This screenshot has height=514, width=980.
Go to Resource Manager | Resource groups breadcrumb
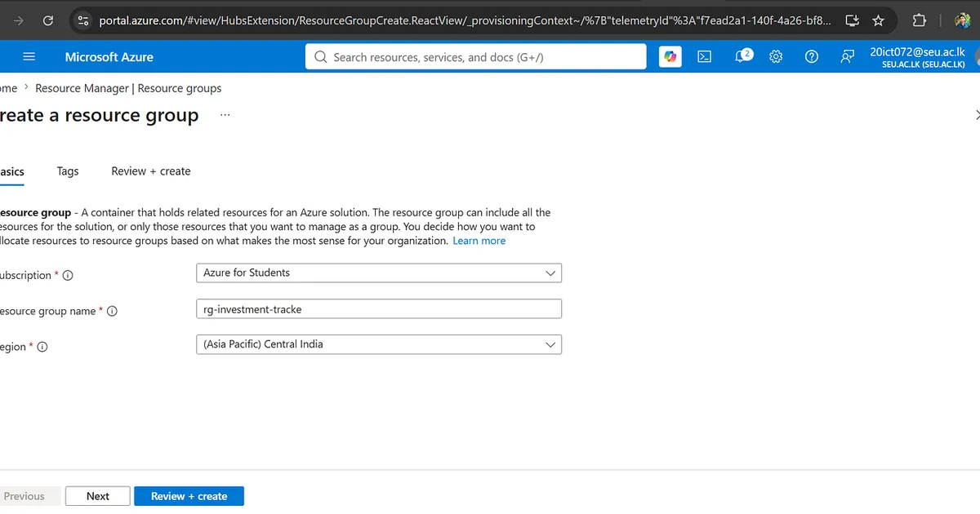pyautogui.click(x=128, y=88)
